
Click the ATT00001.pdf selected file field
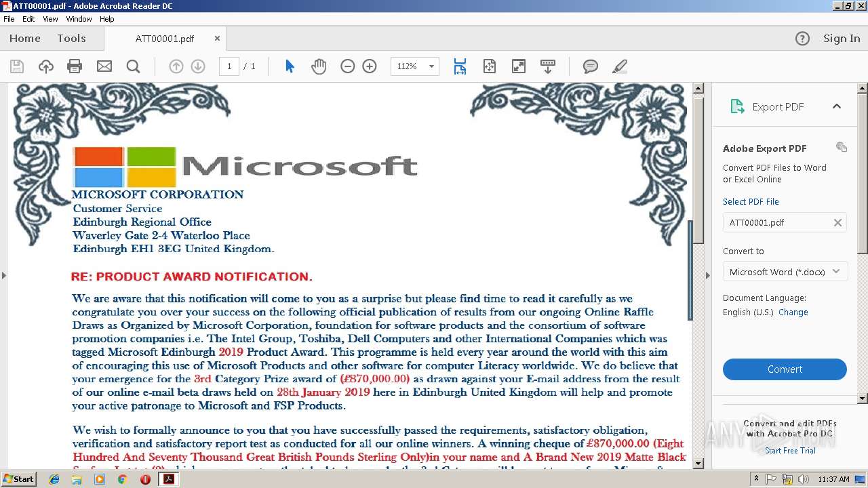[785, 222]
